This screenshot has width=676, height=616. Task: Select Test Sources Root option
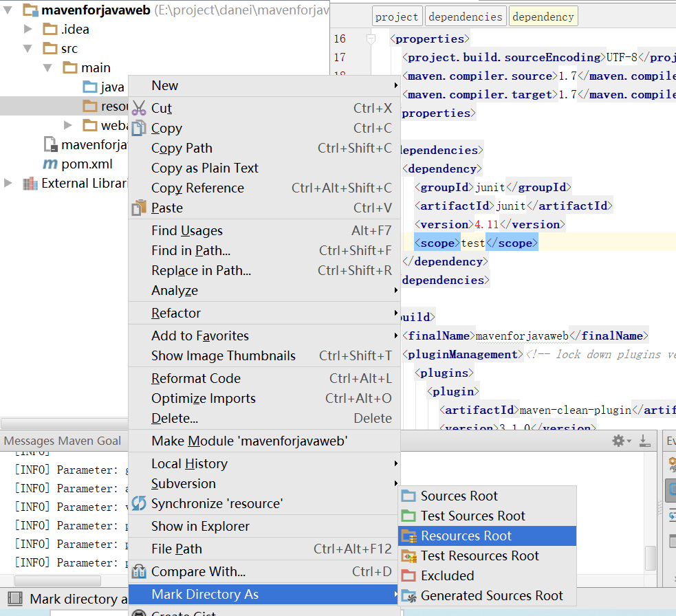(x=487, y=516)
